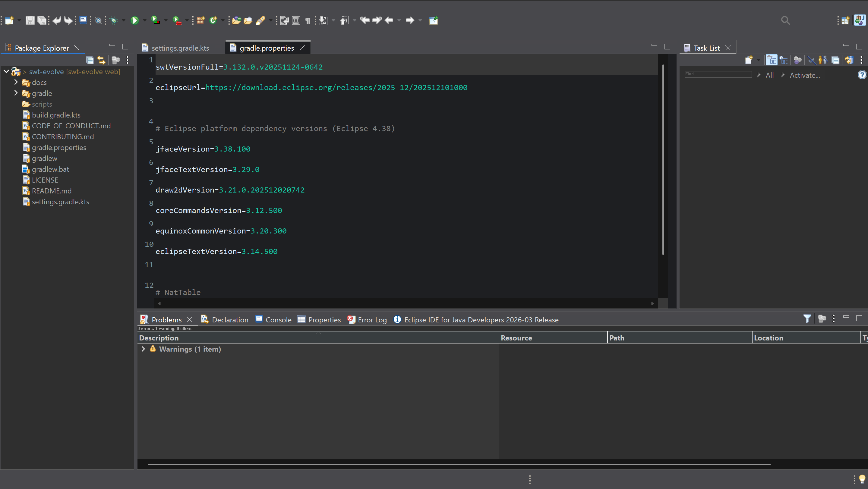The width and height of the screenshot is (868, 489).
Task: Click the Save All toolbar icon
Action: pos(42,20)
